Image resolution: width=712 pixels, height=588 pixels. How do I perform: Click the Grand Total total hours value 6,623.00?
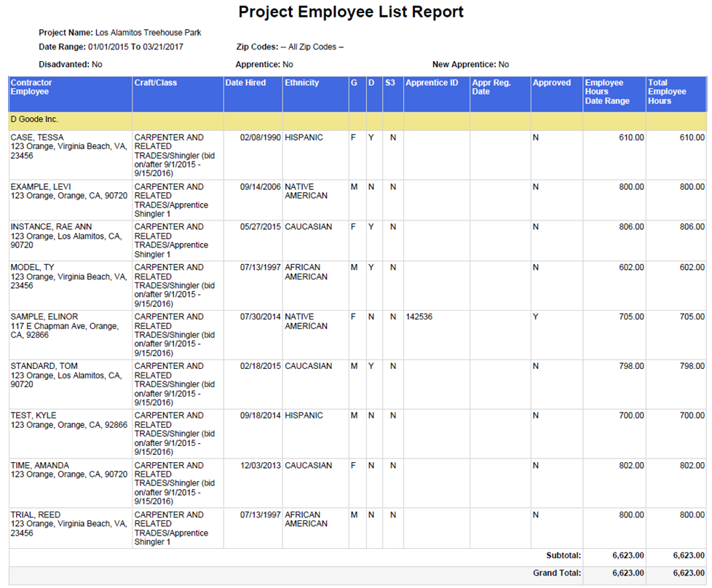689,573
